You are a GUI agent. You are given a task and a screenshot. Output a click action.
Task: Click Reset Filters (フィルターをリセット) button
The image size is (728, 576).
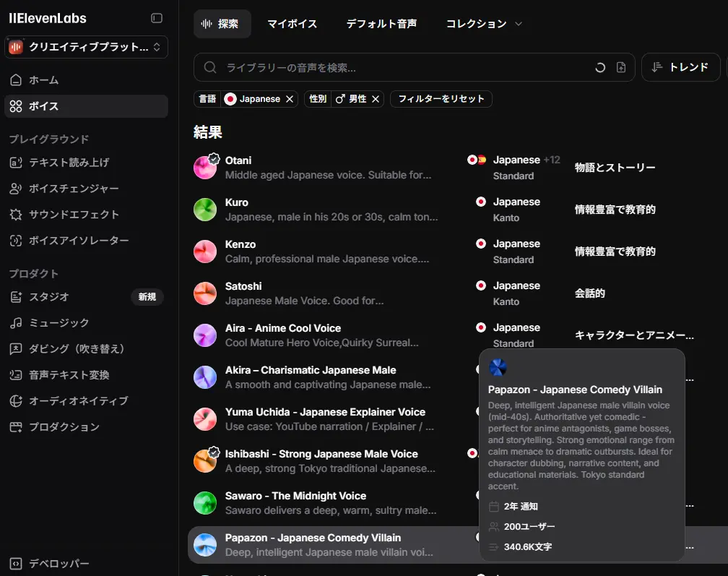click(x=441, y=99)
